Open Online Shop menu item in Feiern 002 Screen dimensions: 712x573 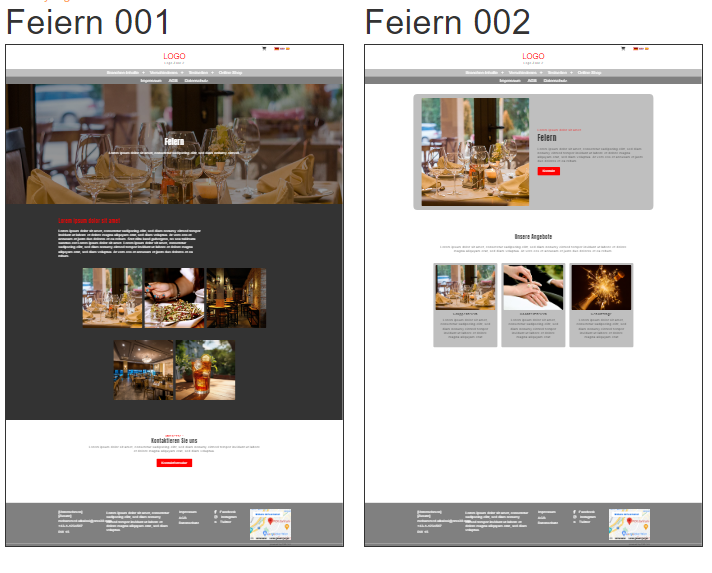pos(589,73)
